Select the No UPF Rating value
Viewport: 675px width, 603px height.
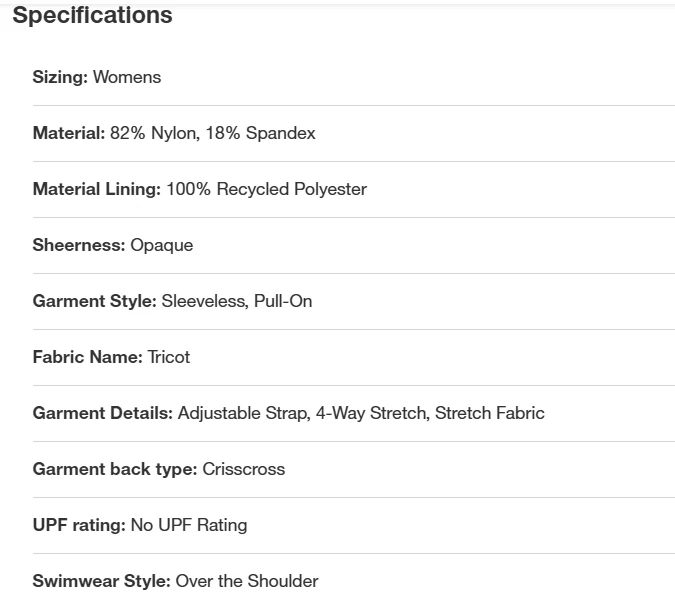click(x=189, y=525)
